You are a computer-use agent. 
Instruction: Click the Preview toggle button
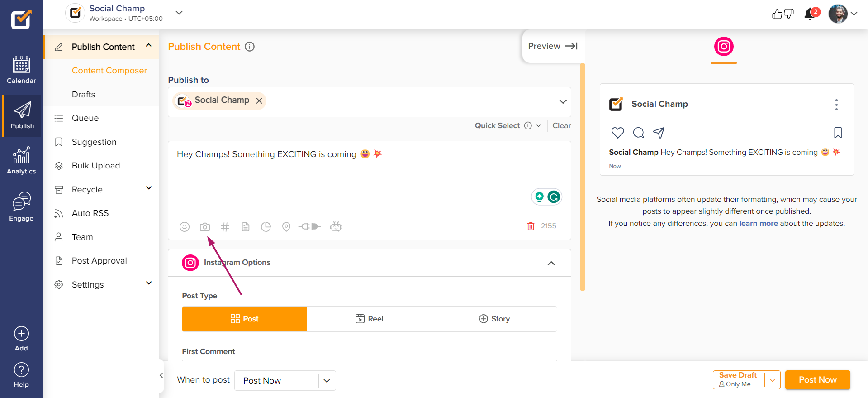[553, 46]
